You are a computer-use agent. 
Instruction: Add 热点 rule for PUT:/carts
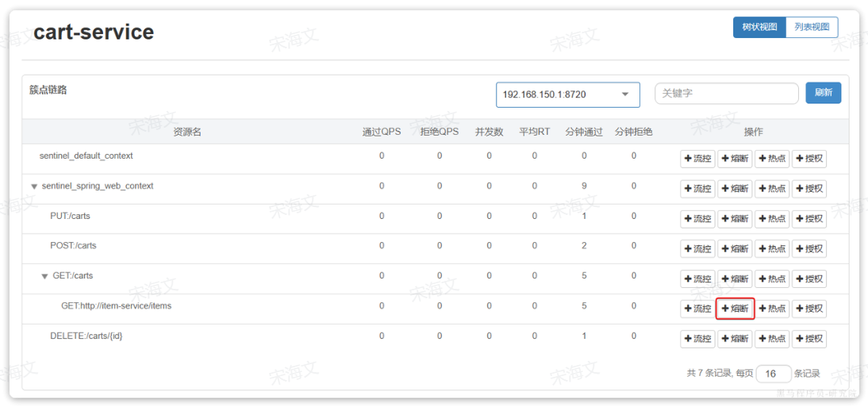772,219
